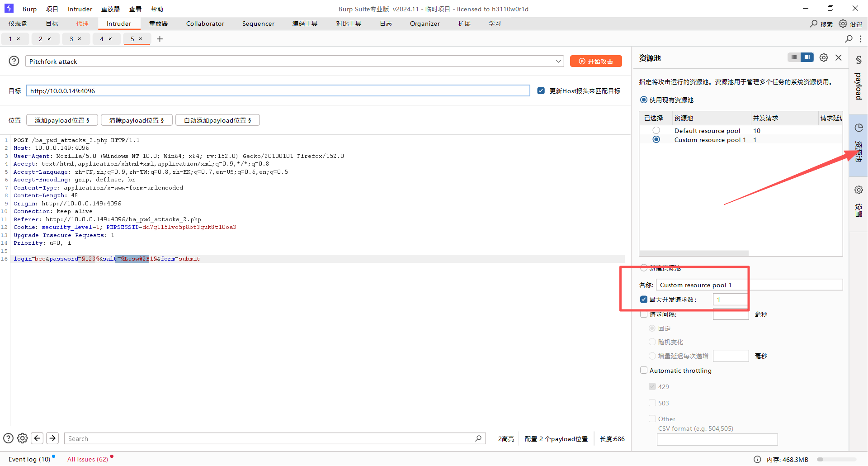Click the target URL input field

278,90
